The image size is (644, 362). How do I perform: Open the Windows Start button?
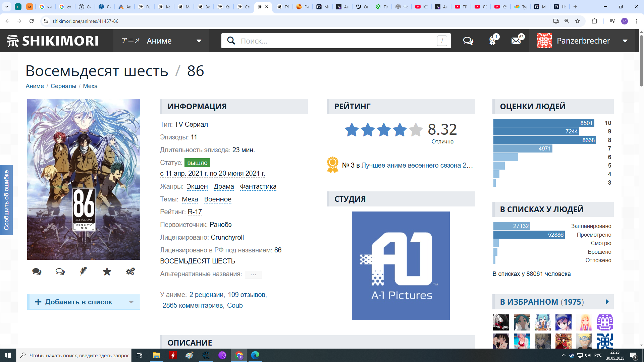pos(8,355)
